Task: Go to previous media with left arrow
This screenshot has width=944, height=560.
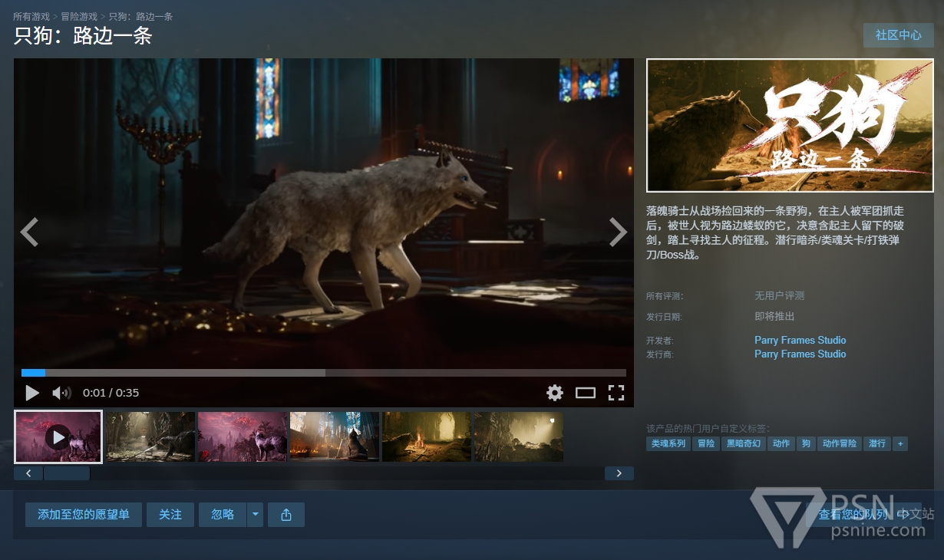Action: coord(29,232)
